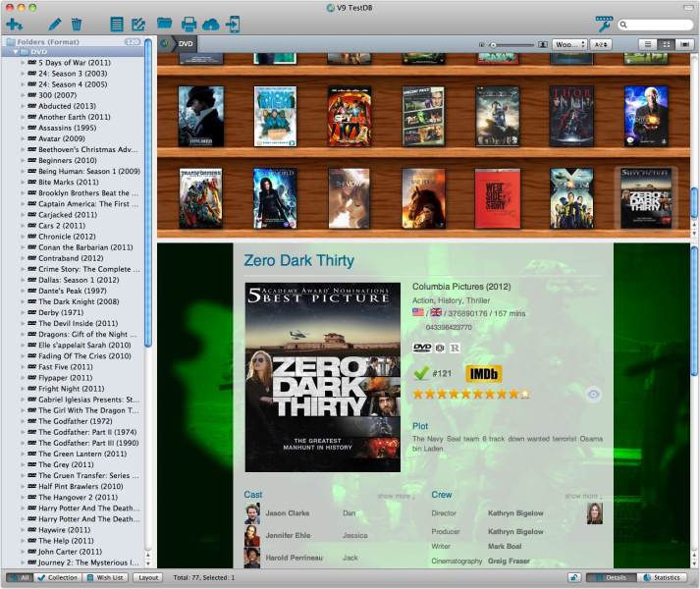Select Cars 2 (2011) in the folder list
The height and width of the screenshot is (589, 700).
click(x=62, y=226)
